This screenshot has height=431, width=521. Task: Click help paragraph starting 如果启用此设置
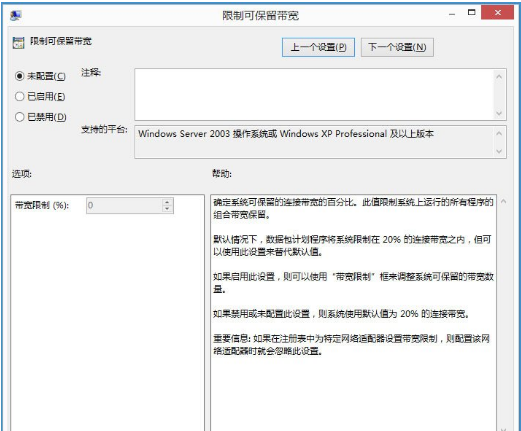353,283
